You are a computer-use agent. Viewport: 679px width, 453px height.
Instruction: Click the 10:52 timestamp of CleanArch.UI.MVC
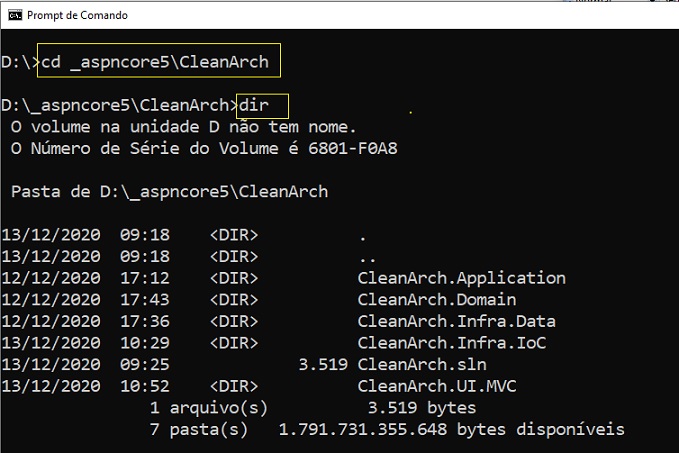pyautogui.click(x=145, y=386)
